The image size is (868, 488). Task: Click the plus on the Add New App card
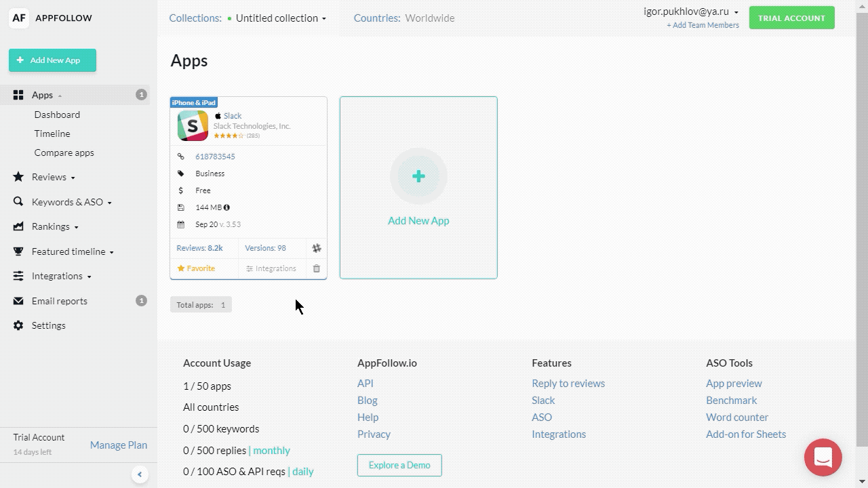pyautogui.click(x=418, y=176)
